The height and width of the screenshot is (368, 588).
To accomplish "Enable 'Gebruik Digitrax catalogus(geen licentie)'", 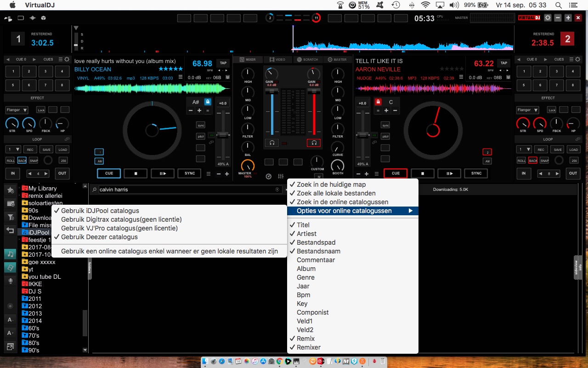I will [170, 219].
